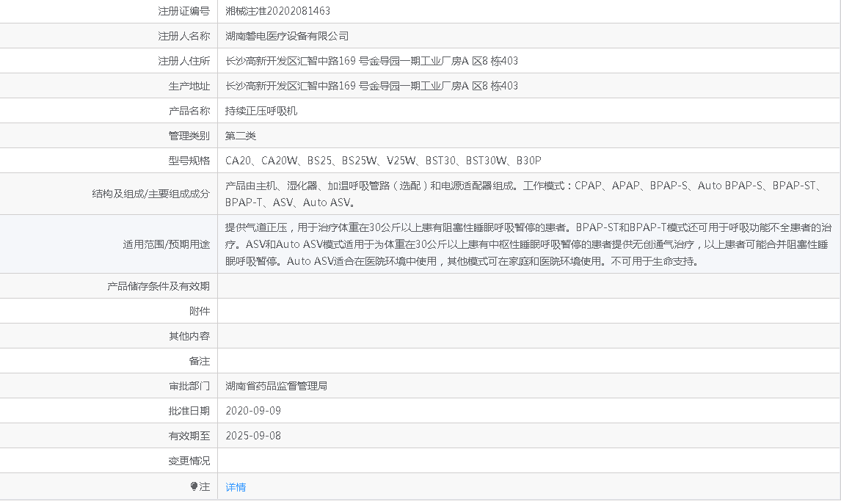The width and height of the screenshot is (841, 504).
Task: Click the 注册证编号 row label
Action: (184, 11)
